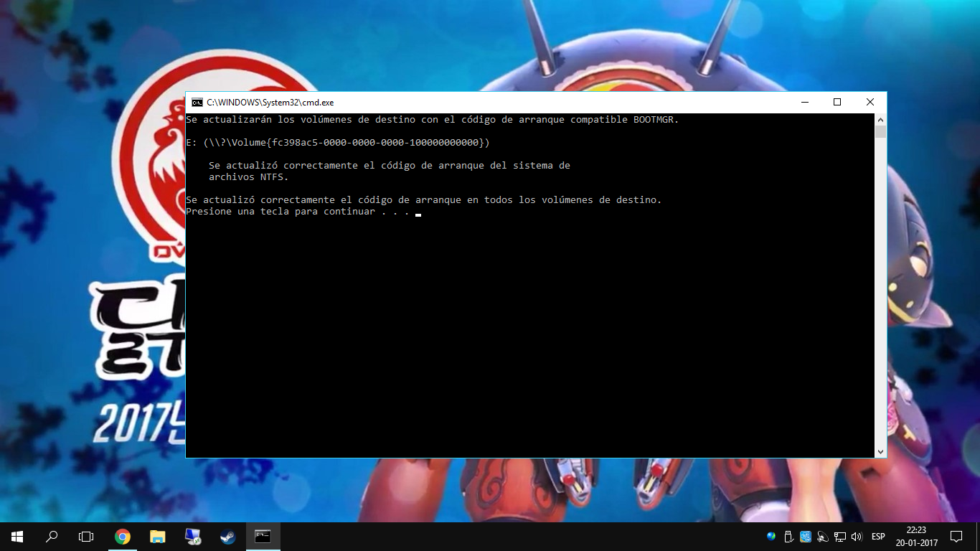Open the clock and calendar flyout
The width and height of the screenshot is (980, 551).
(915, 537)
